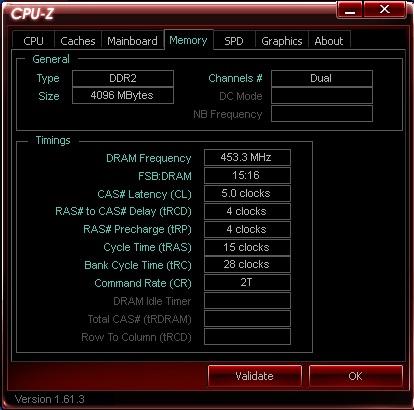Screen dimensions: 414x410
Task: Click the CPU-Z title text
Action: 32,14
